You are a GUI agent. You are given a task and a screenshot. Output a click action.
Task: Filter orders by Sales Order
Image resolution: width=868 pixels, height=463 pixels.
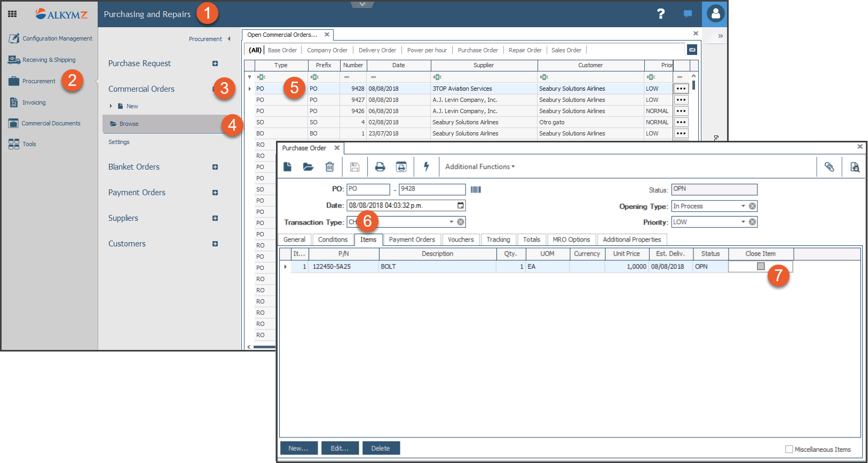566,50
